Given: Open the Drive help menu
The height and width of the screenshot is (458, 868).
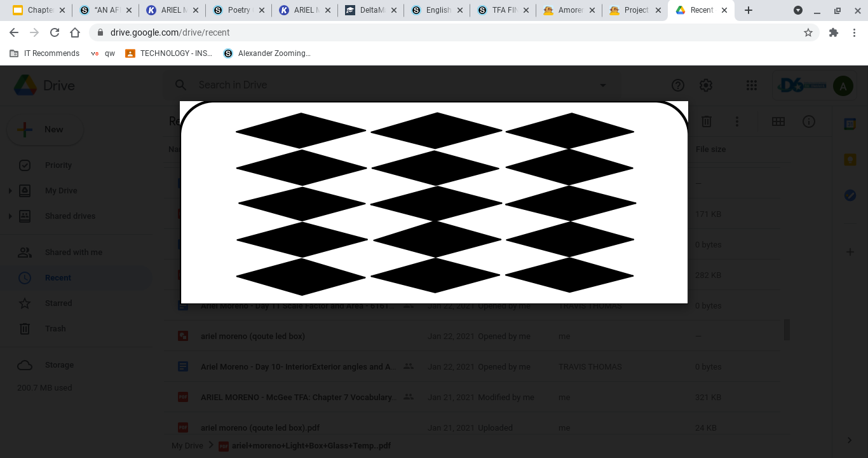Looking at the screenshot, I should (x=678, y=85).
